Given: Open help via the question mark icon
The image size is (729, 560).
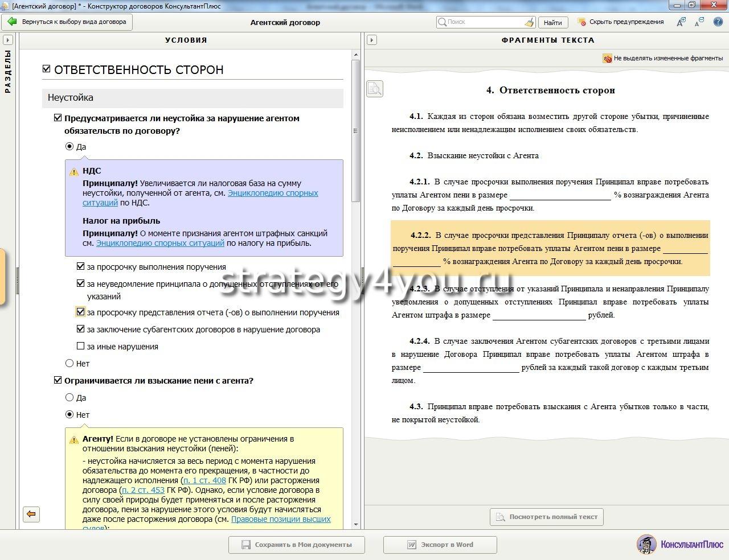Looking at the screenshot, I should point(718,22).
